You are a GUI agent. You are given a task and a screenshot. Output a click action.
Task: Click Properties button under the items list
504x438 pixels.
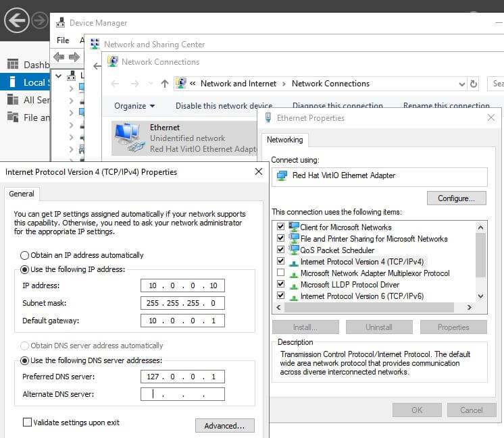coord(453,327)
